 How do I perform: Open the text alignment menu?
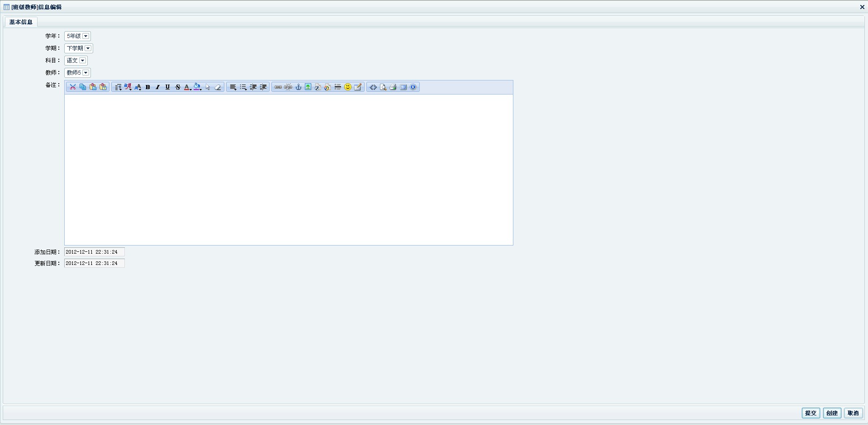[233, 87]
